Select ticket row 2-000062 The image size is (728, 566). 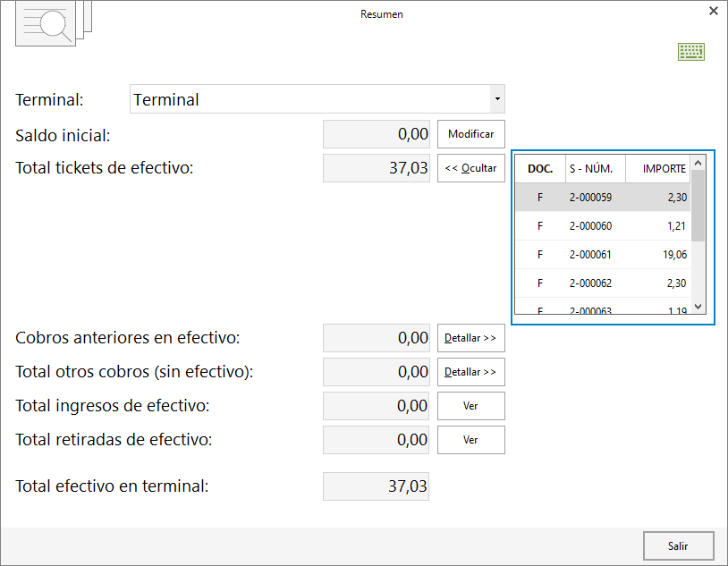(603, 283)
